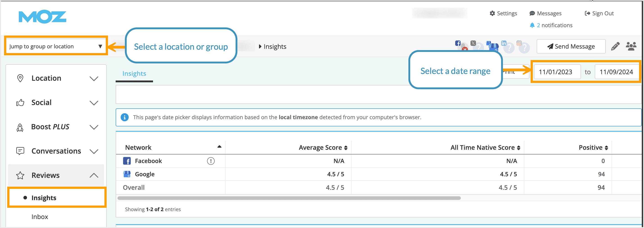The width and height of the screenshot is (644, 228).
Task: Click the Instagram connection icon
Action: tap(519, 43)
